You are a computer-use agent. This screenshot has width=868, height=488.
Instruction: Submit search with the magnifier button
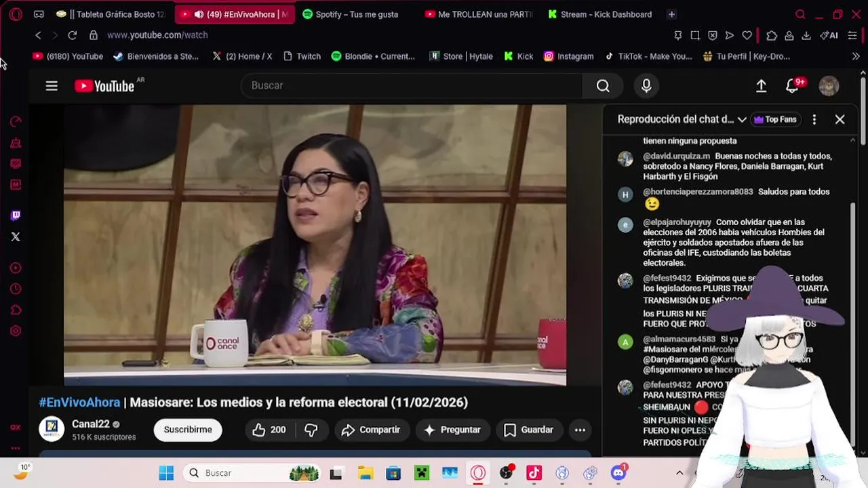pyautogui.click(x=603, y=85)
